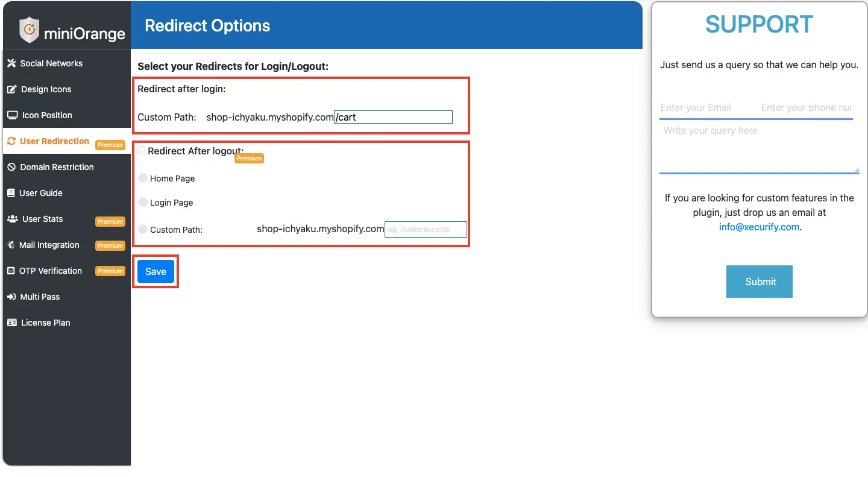
Task: Submit the support query
Action: click(759, 282)
